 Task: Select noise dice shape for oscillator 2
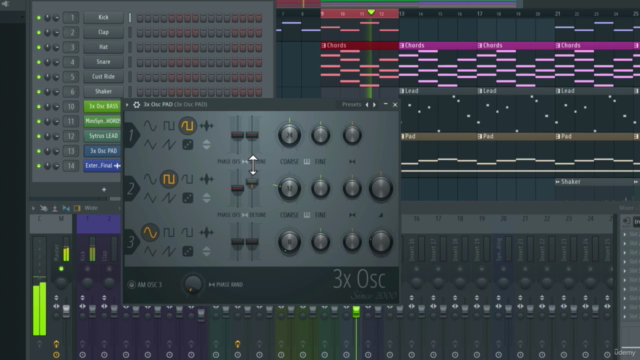pyautogui.click(x=187, y=198)
